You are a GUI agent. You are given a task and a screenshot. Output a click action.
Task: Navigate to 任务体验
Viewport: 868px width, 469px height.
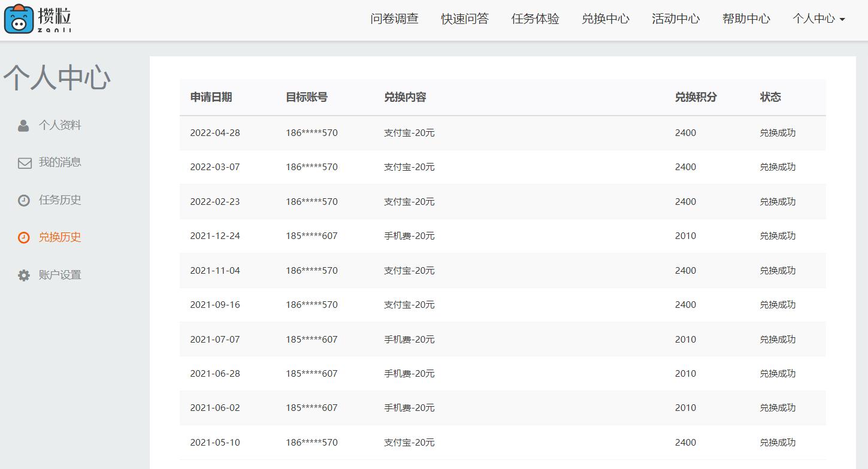(x=535, y=19)
